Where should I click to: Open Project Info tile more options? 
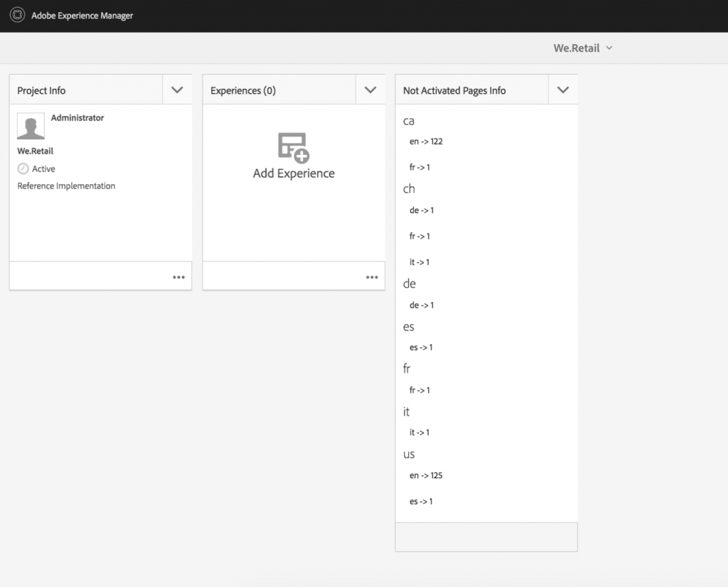click(178, 277)
